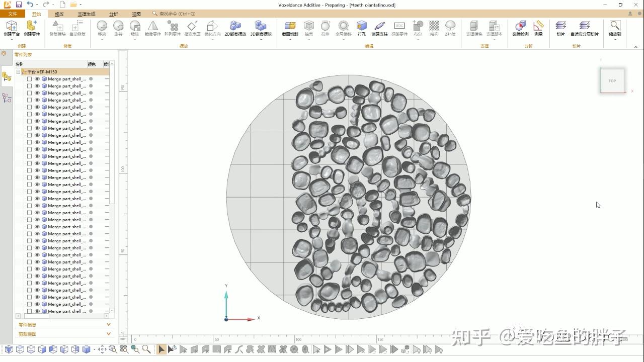Select the 移动 (Move) tool

(102, 27)
